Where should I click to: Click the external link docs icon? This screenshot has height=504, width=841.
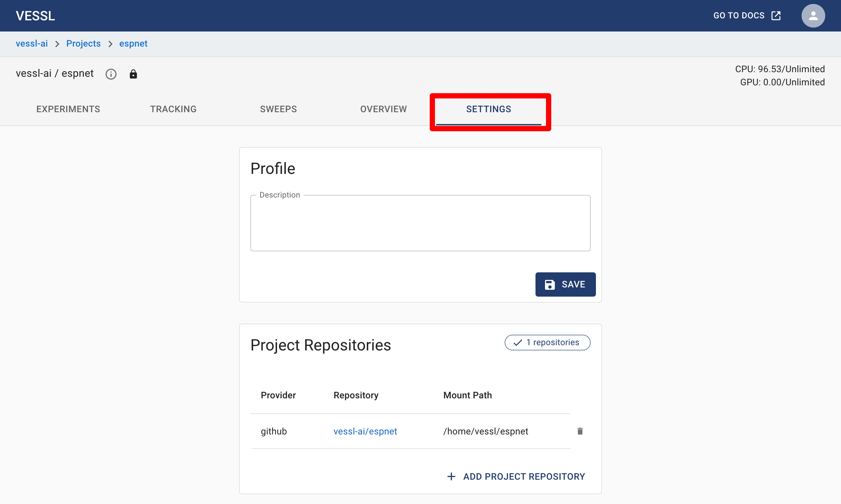click(x=776, y=16)
